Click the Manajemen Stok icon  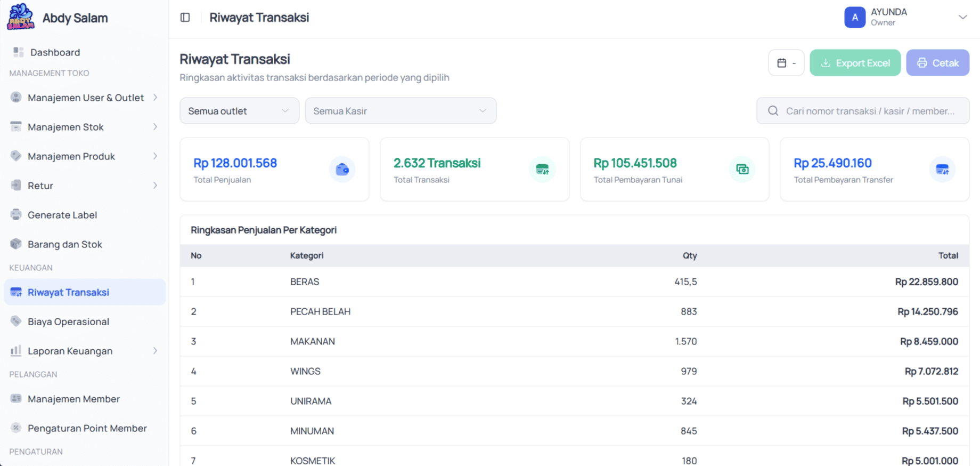pos(16,126)
